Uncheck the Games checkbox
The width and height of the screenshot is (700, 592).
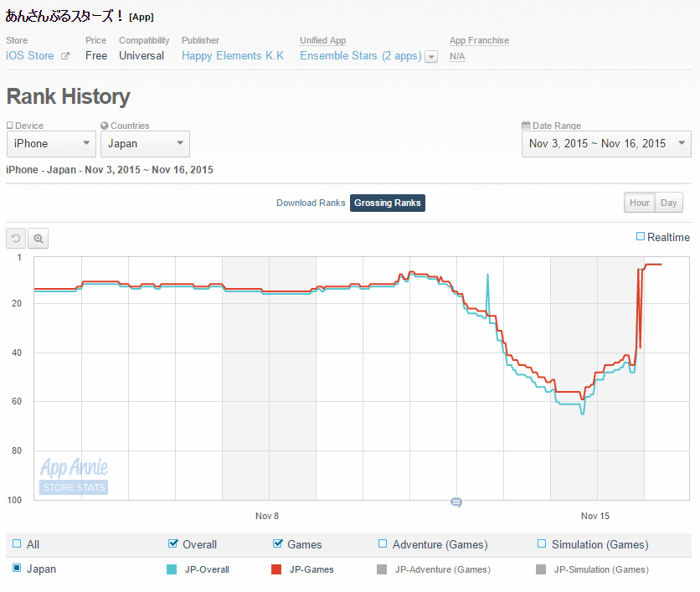278,543
